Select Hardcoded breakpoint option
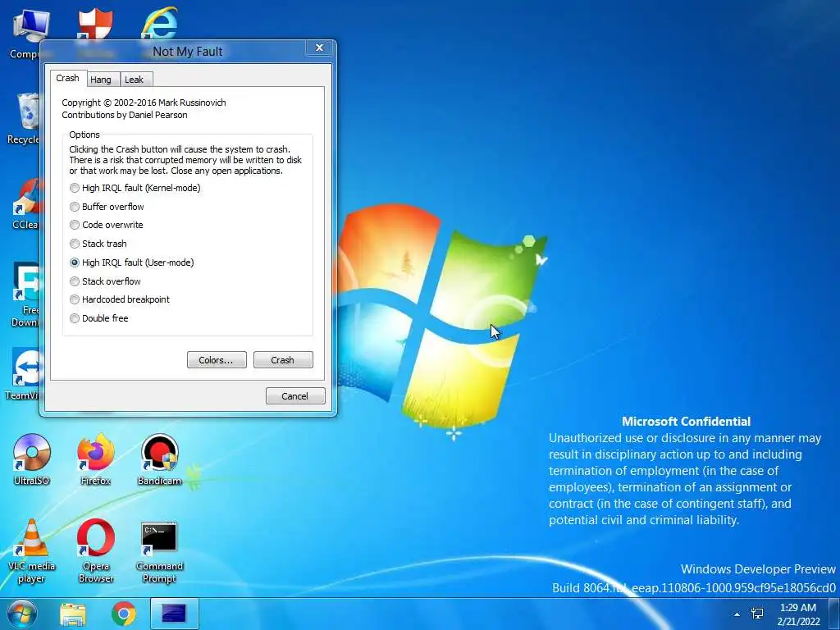Image resolution: width=840 pixels, height=630 pixels. pyautogui.click(x=120, y=299)
